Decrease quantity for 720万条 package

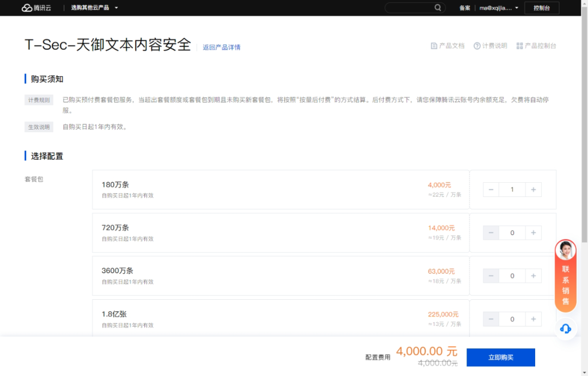pyautogui.click(x=491, y=233)
